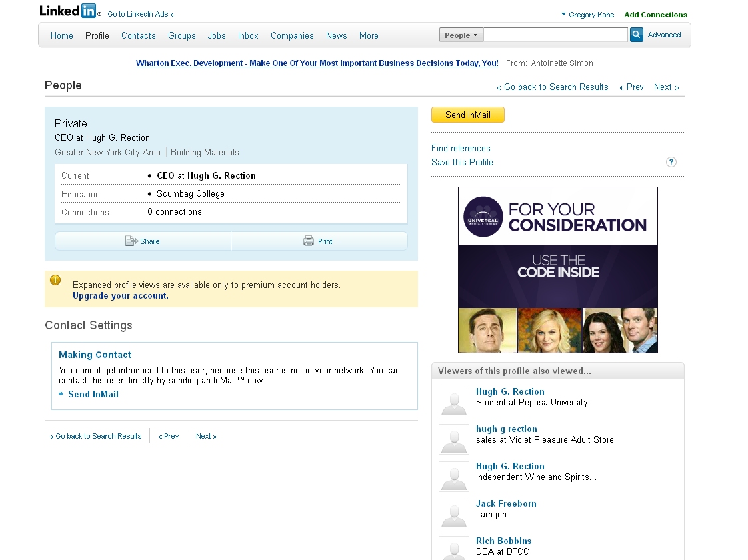The width and height of the screenshot is (748, 560).
Task: Open the Universal For Your Consideration ad
Action: [x=557, y=269]
